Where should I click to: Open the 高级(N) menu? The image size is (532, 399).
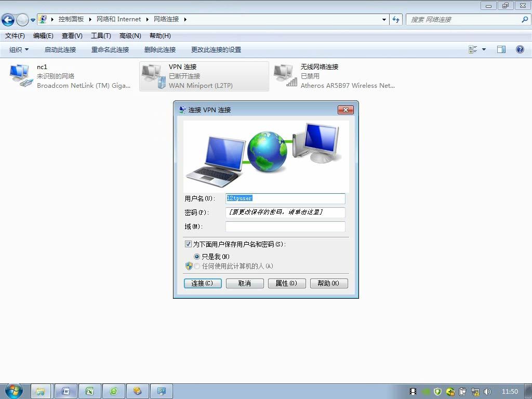130,36
